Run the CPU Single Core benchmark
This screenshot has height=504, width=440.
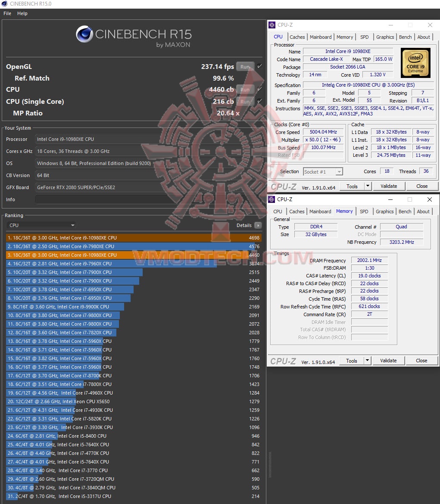tap(245, 101)
